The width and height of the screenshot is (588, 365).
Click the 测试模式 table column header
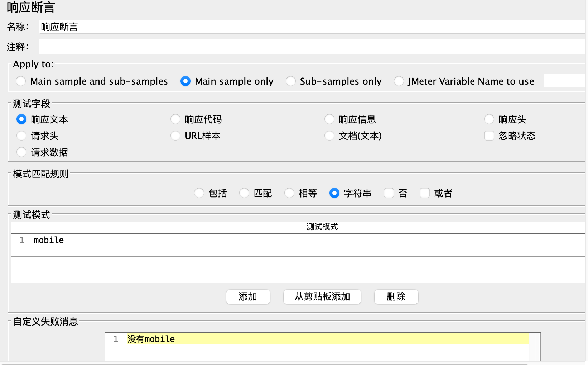coord(298,227)
